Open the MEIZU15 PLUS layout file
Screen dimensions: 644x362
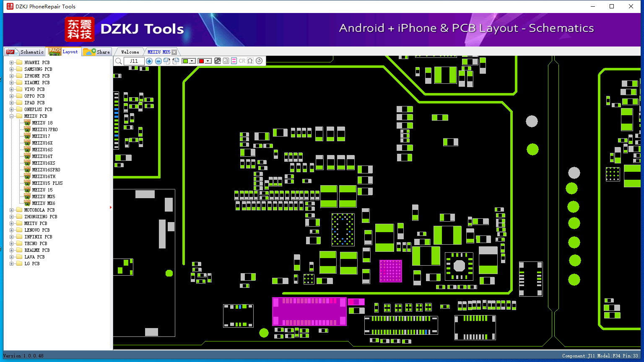tap(47, 183)
